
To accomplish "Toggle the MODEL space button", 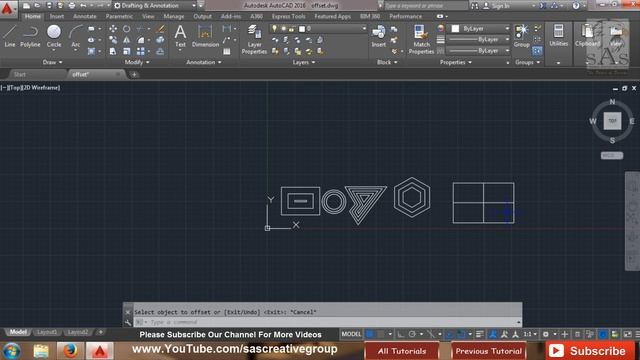I will click(x=351, y=334).
